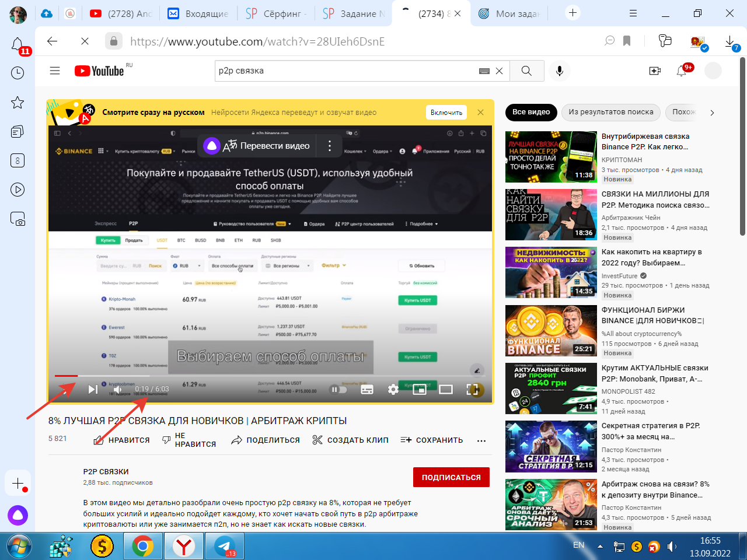Open video settings gear icon

(x=393, y=389)
